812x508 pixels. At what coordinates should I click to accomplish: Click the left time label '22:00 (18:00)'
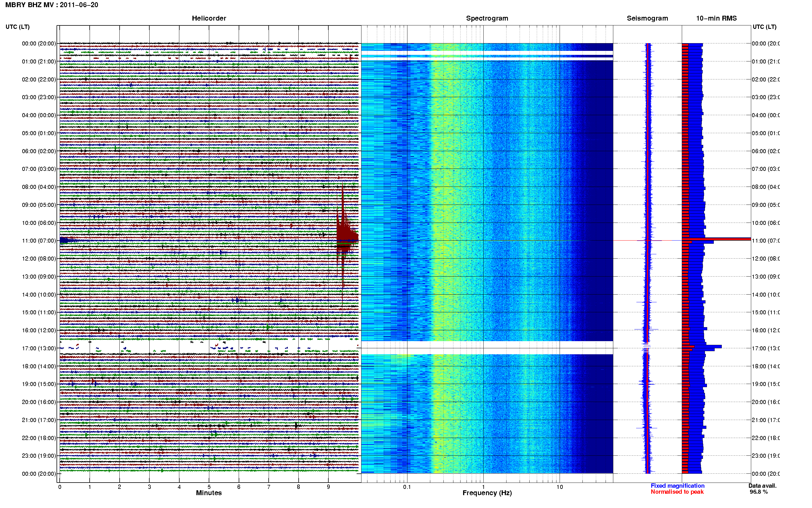[x=39, y=438]
